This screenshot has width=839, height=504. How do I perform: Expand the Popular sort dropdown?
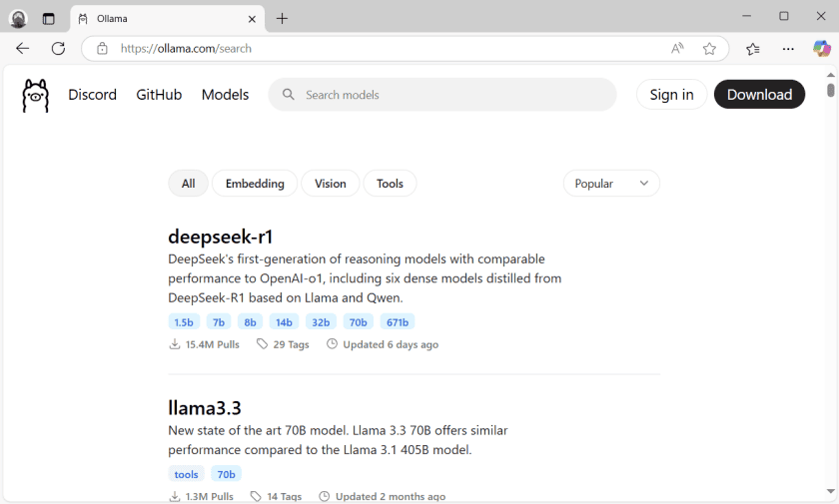[611, 184]
